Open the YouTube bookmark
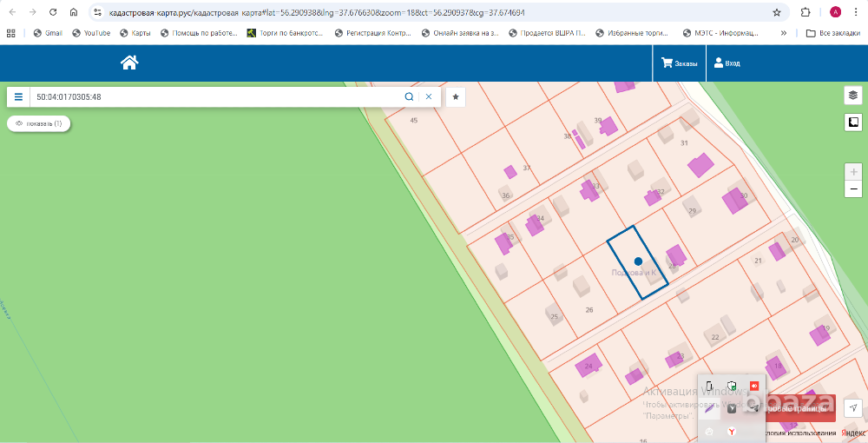The height and width of the screenshot is (443, 868). 91,33
